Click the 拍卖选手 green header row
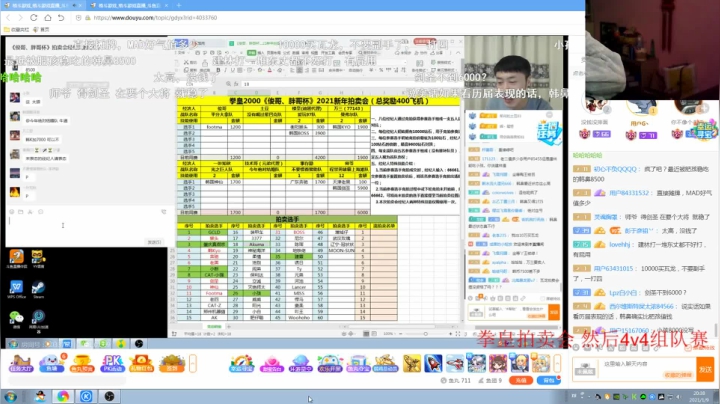This screenshot has width=720, height=404. [x=287, y=219]
